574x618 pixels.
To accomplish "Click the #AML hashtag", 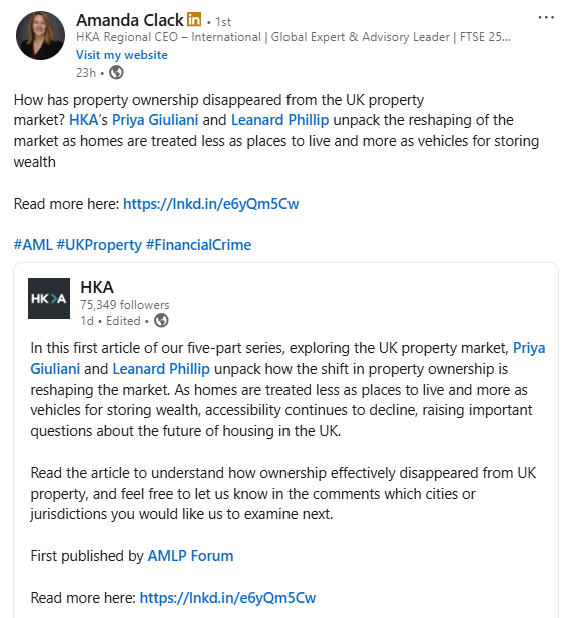I will coord(33,245).
